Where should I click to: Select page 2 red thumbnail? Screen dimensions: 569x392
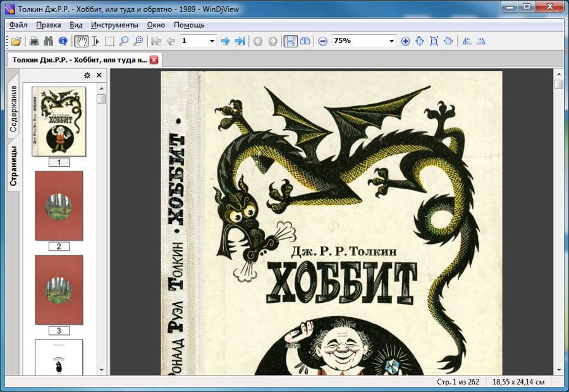[x=59, y=206]
